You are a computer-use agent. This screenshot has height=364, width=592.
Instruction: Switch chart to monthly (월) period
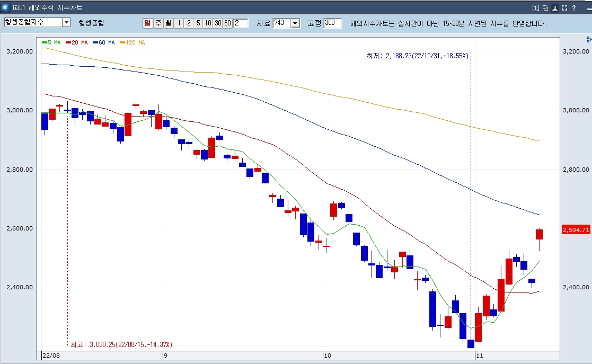169,23
